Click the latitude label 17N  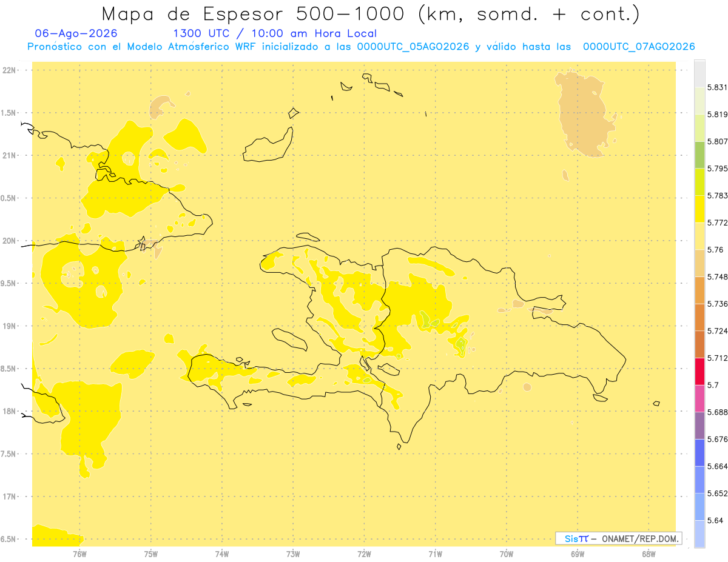click(x=9, y=497)
